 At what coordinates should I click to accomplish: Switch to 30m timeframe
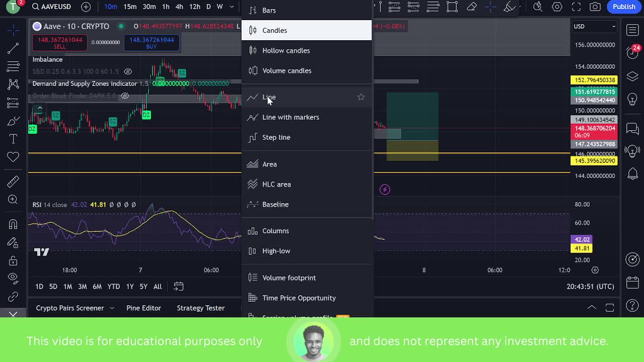coord(149,7)
